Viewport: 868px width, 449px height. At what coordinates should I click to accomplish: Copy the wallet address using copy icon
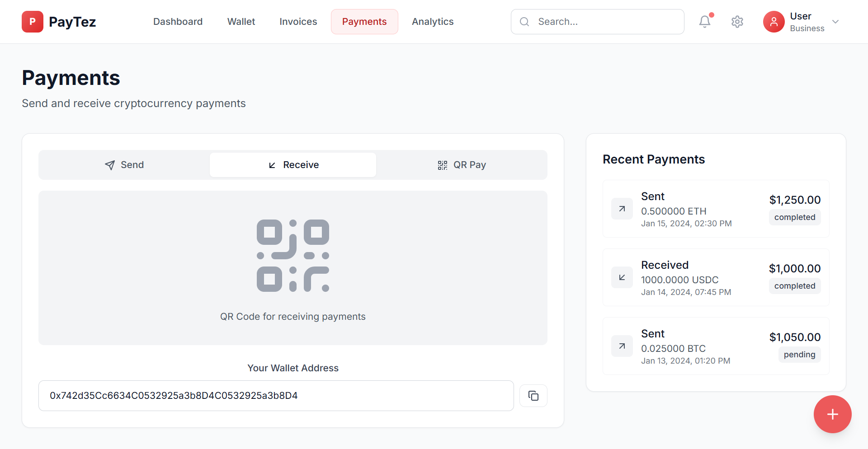coord(533,396)
